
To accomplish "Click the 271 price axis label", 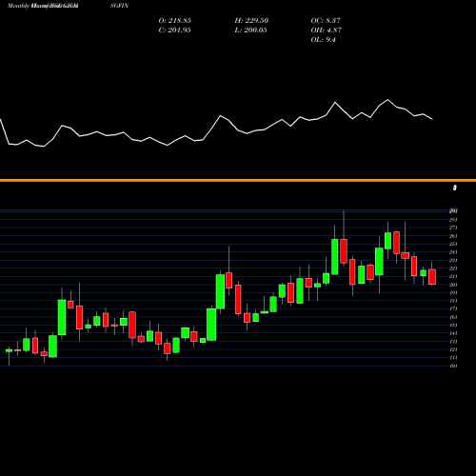I will click(x=453, y=228).
